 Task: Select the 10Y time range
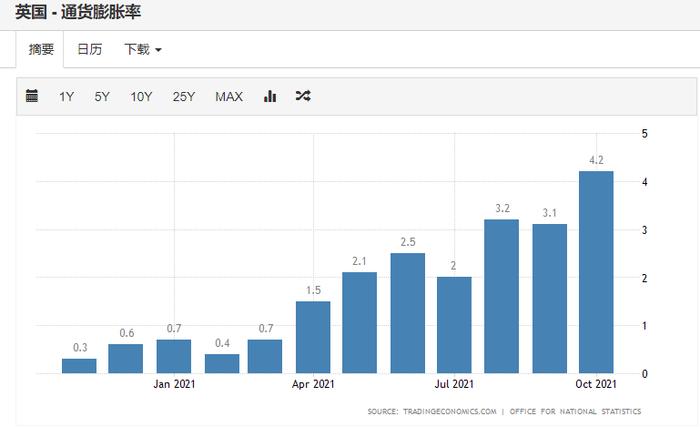click(x=141, y=96)
